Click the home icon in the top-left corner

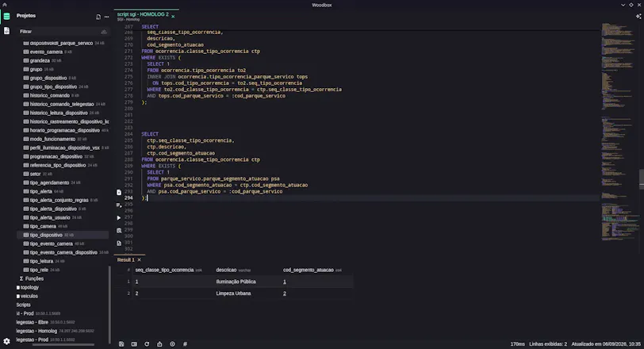click(x=5, y=5)
